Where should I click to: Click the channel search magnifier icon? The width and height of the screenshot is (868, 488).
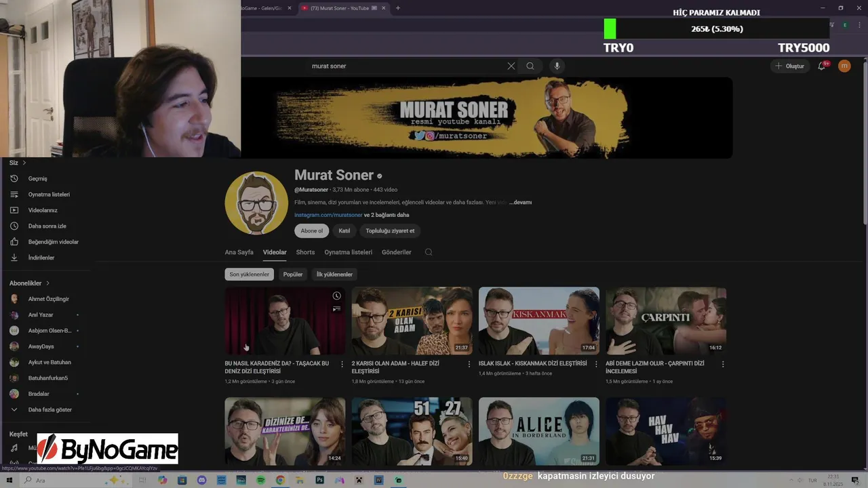click(x=429, y=252)
